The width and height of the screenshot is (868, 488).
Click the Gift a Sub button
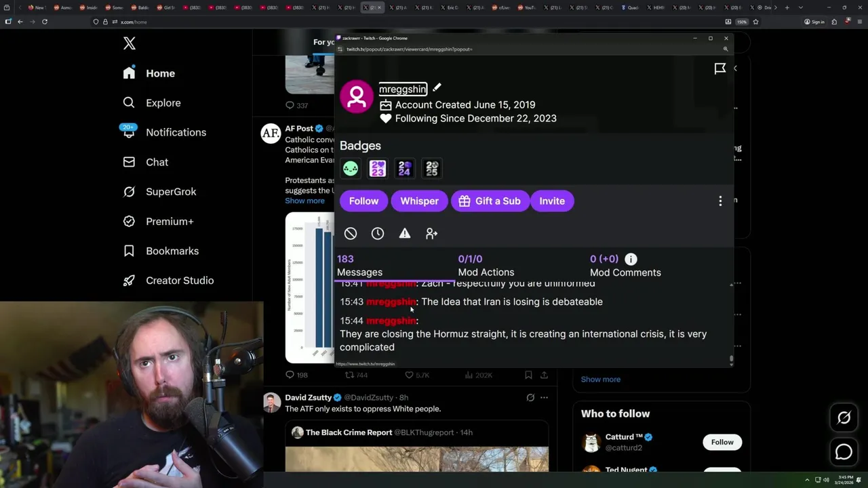[490, 201]
